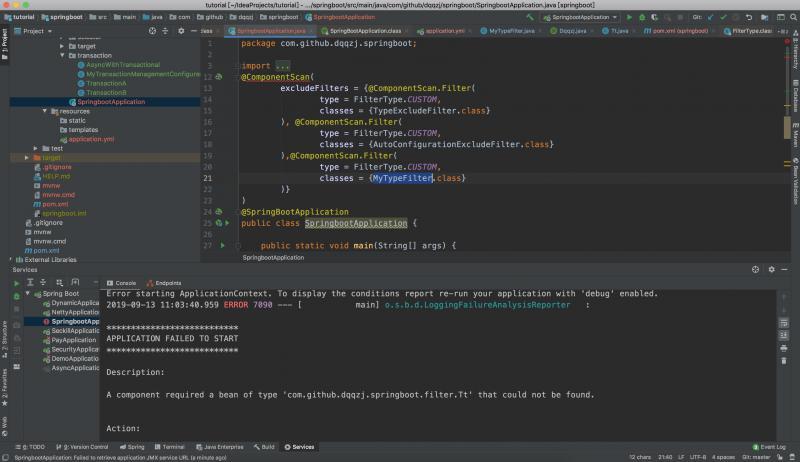Click scroll-to-end icon beside console output
The width and height of the screenshot is (800, 462).
pos(784,335)
